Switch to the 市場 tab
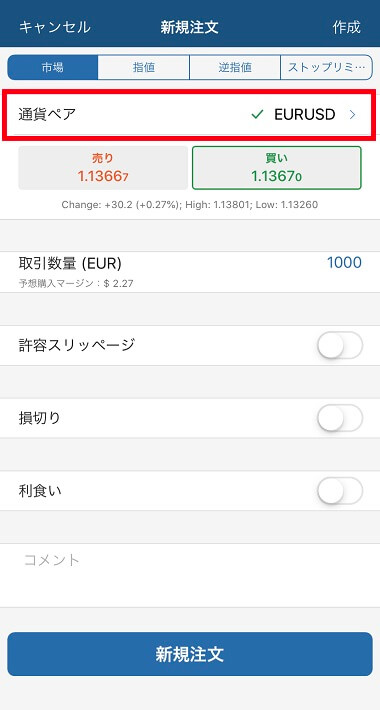Screen dimensions: 380x710 tap(53, 67)
